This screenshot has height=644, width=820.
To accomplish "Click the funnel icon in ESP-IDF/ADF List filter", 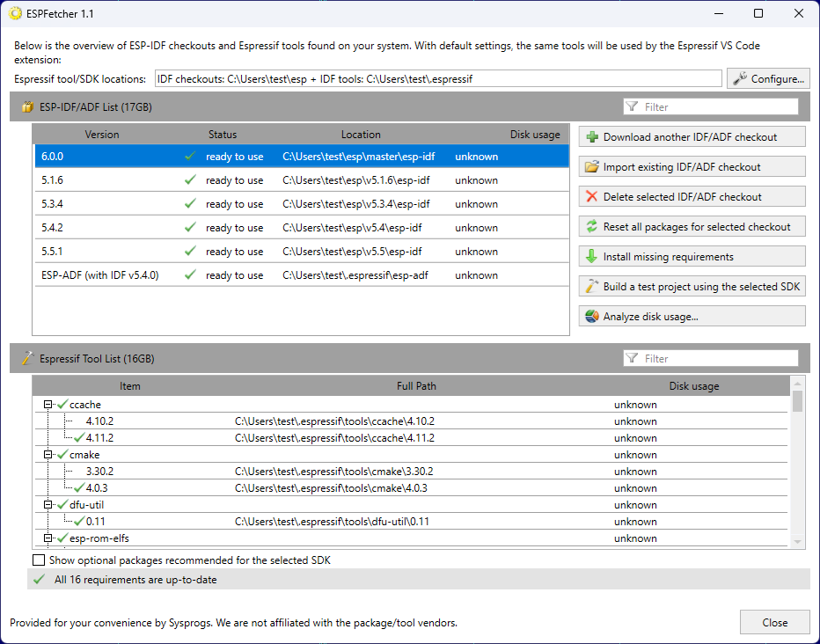I will (631, 106).
